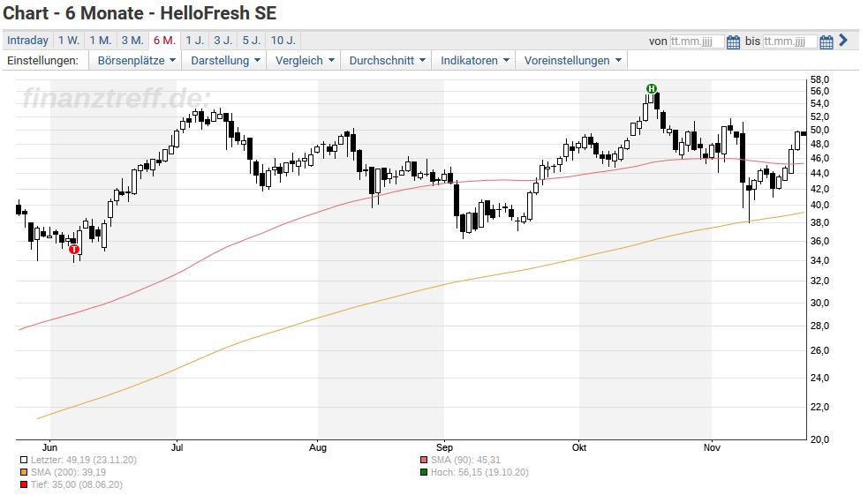Viewport: 868px width, 495px height.
Task: Click the orange SMA (200) legend swatch
Action: [x=24, y=472]
